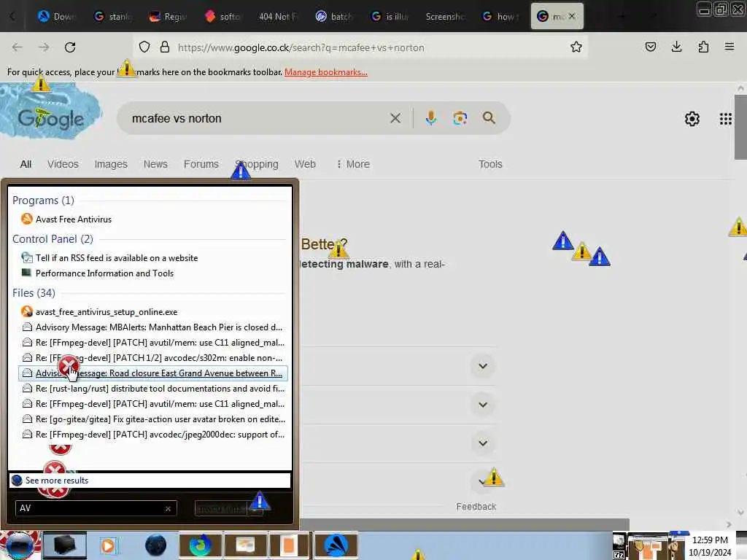Open Windows Media Player from taskbar
Screen dimensions: 747x560
coord(108,545)
